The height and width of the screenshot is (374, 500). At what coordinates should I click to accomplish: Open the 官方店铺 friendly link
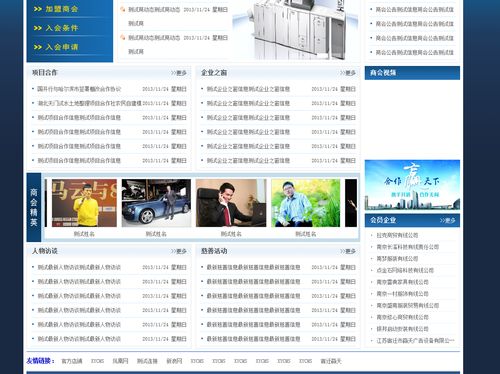[x=72, y=361]
